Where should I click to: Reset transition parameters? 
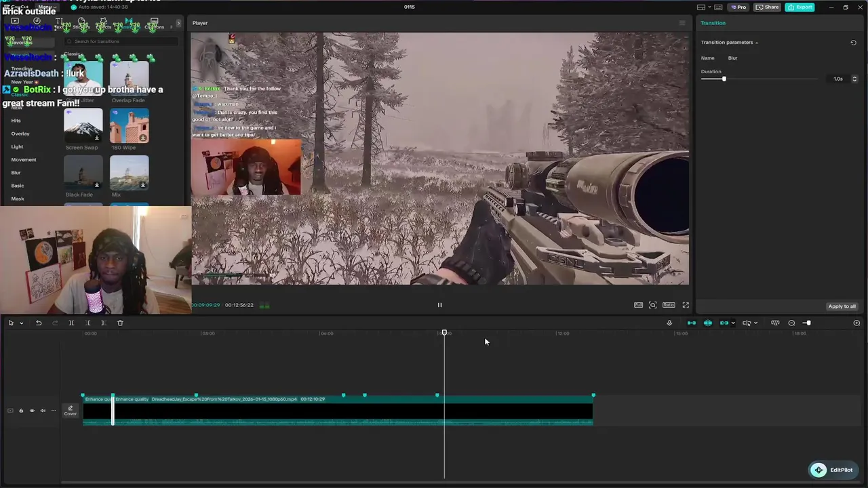pyautogui.click(x=853, y=42)
